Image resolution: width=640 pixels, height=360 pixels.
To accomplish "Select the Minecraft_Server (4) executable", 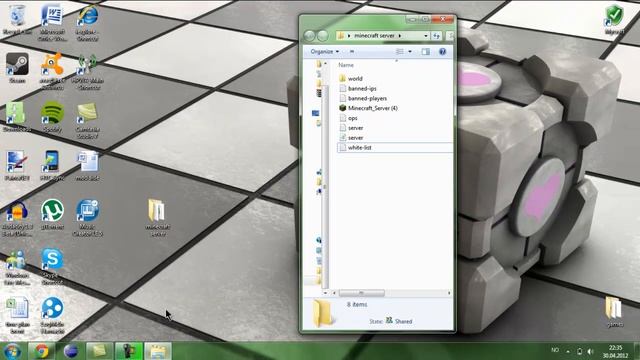I will pos(368,108).
